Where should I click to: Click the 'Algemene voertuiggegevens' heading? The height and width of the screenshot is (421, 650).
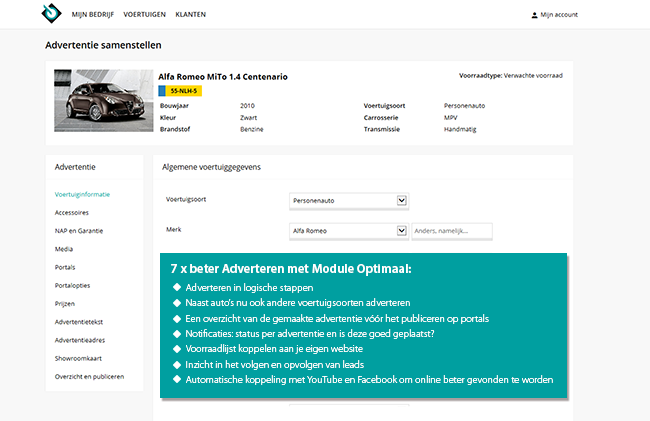click(211, 167)
